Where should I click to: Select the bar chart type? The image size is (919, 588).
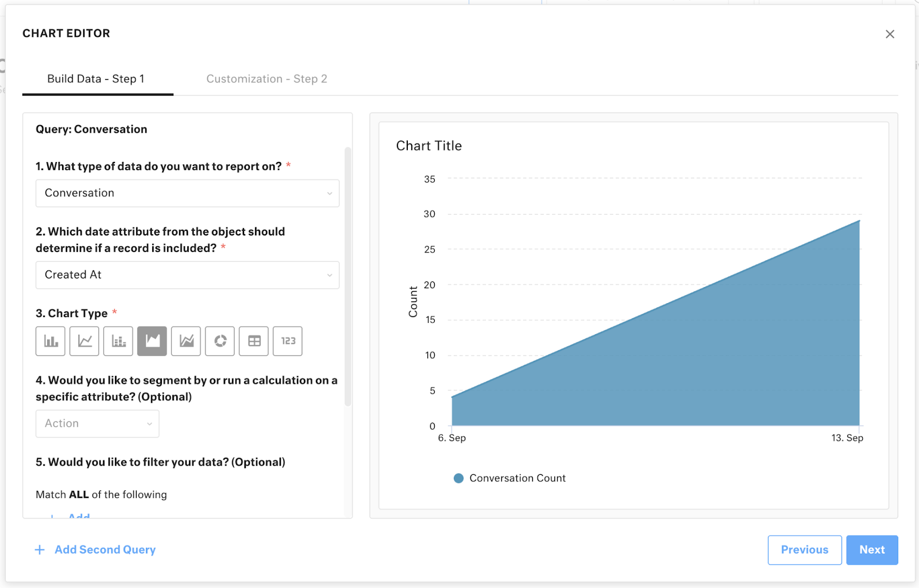tap(50, 341)
